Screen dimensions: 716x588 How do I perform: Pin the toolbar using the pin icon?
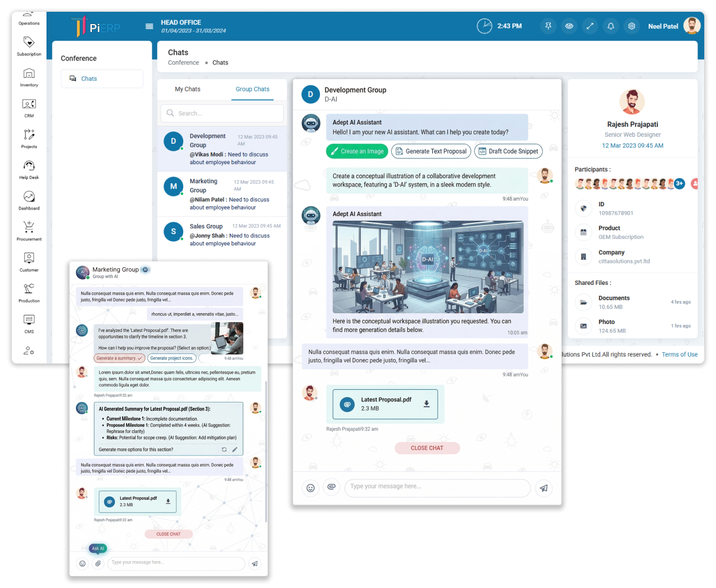coord(548,26)
